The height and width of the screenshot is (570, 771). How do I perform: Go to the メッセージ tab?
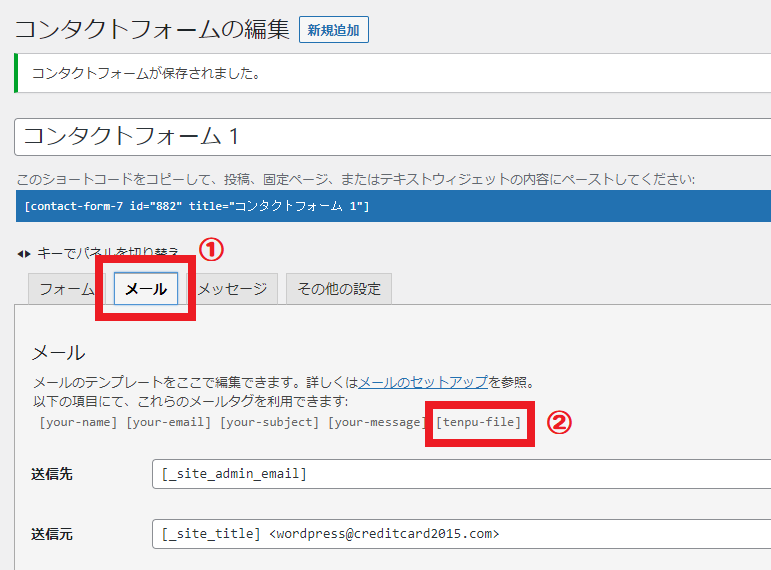click(232, 289)
